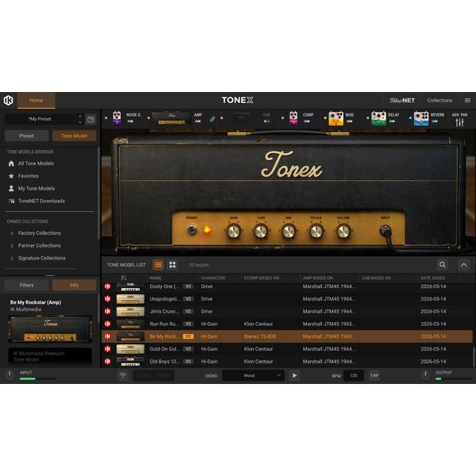Toggle the CAB on/off switch

267,121
